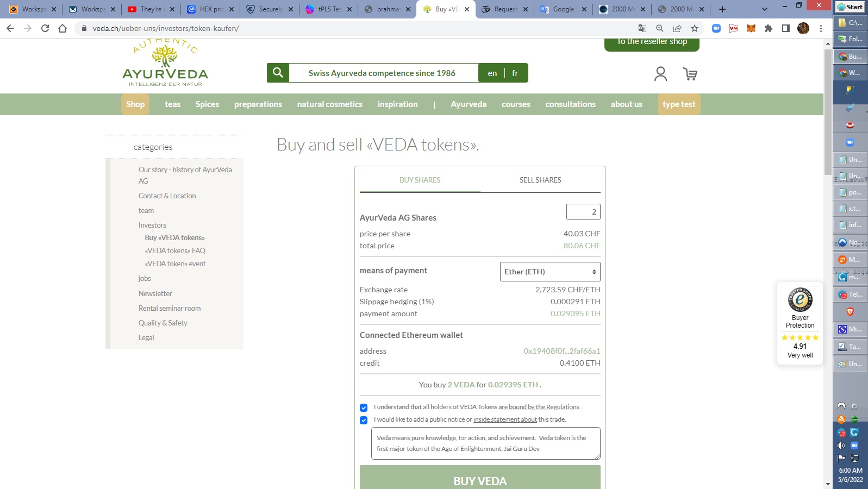Open the Chrome three-dot menu

[x=821, y=28]
